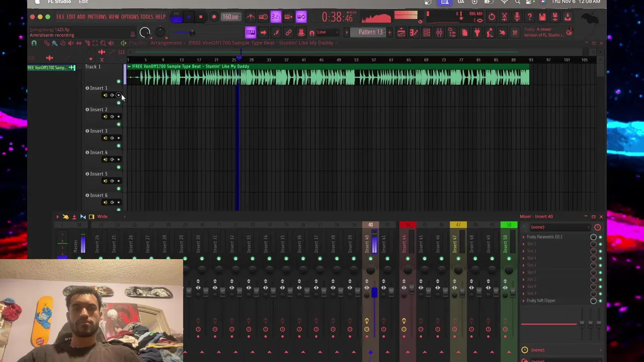Click the Track 1 audio clip waveform
Viewport: 644px width, 362px height.
coord(329,77)
